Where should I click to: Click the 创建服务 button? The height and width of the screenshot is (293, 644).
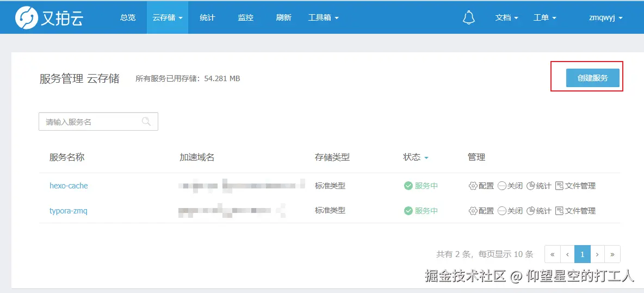(x=593, y=78)
